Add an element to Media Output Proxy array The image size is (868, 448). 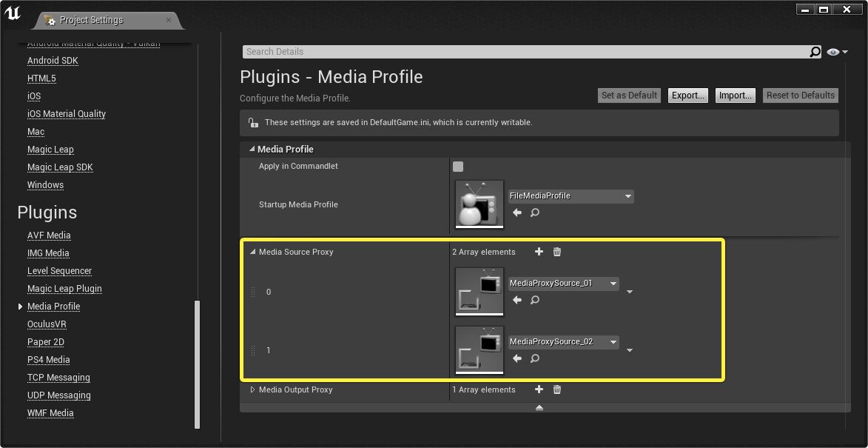(539, 390)
